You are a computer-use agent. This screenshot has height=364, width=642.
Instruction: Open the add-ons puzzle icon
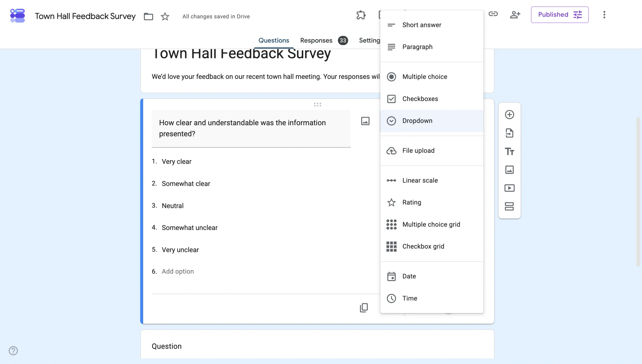tap(361, 15)
